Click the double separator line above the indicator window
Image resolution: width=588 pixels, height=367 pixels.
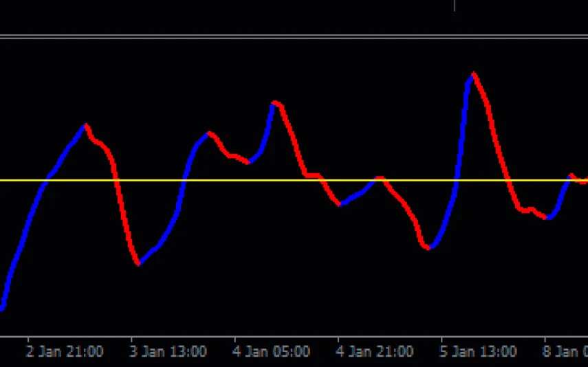click(x=275, y=36)
